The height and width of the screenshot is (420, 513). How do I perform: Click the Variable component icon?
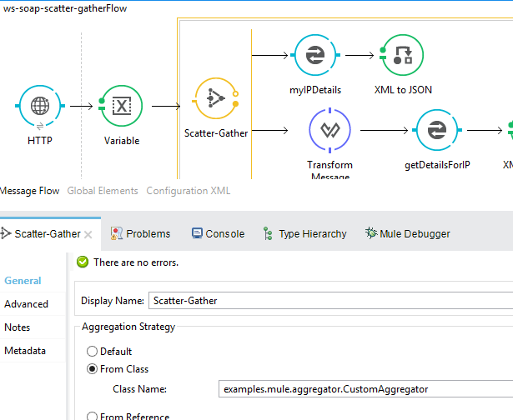[x=121, y=106]
